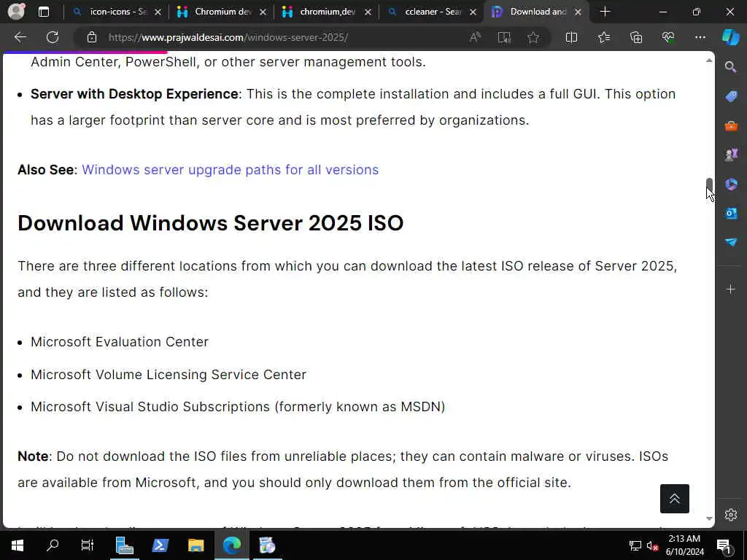
Task: Focus the address bar URL
Action: [228, 37]
